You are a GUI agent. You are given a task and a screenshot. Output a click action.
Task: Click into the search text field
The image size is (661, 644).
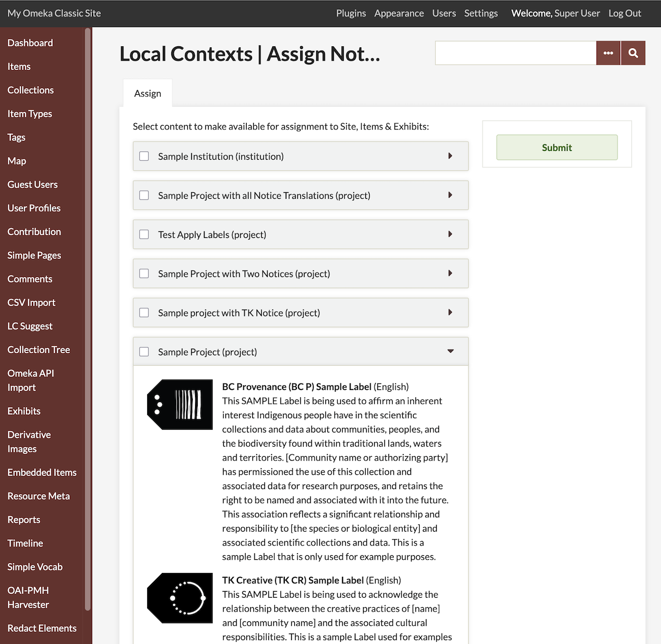[x=516, y=53]
